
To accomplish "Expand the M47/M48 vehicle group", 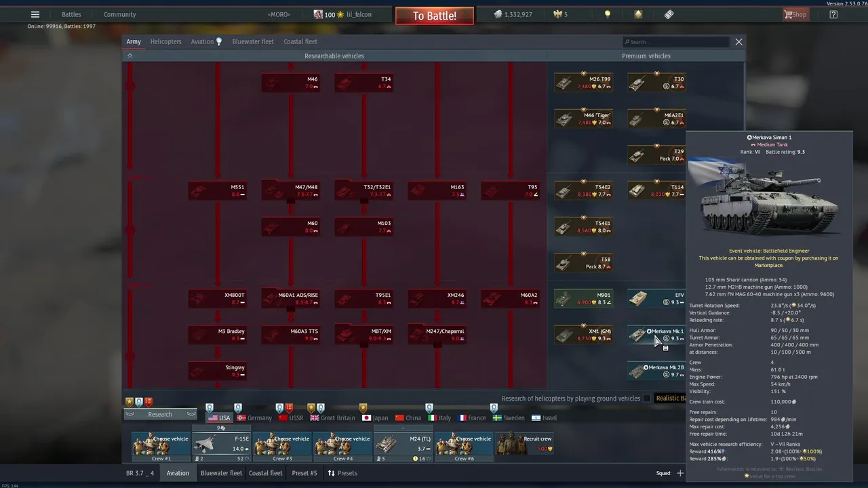I will click(290, 190).
